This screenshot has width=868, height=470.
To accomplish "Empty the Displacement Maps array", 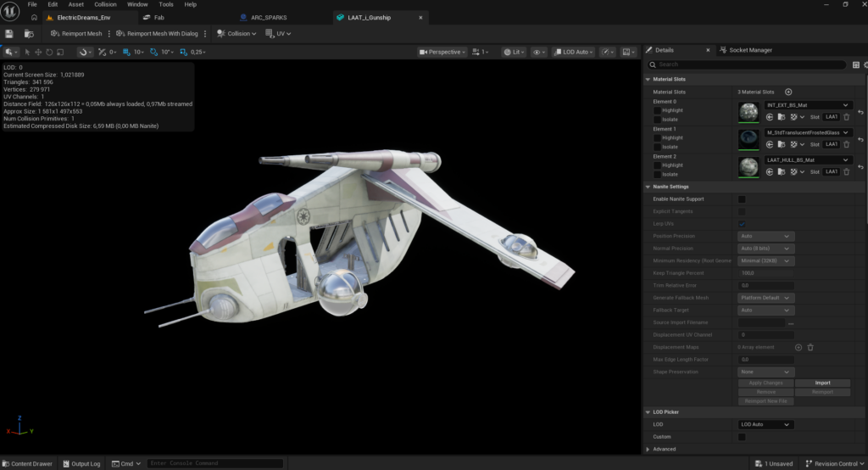I will [810, 348].
